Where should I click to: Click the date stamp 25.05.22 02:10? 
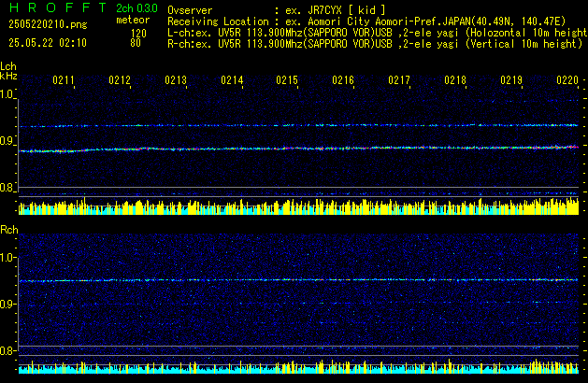(x=48, y=43)
